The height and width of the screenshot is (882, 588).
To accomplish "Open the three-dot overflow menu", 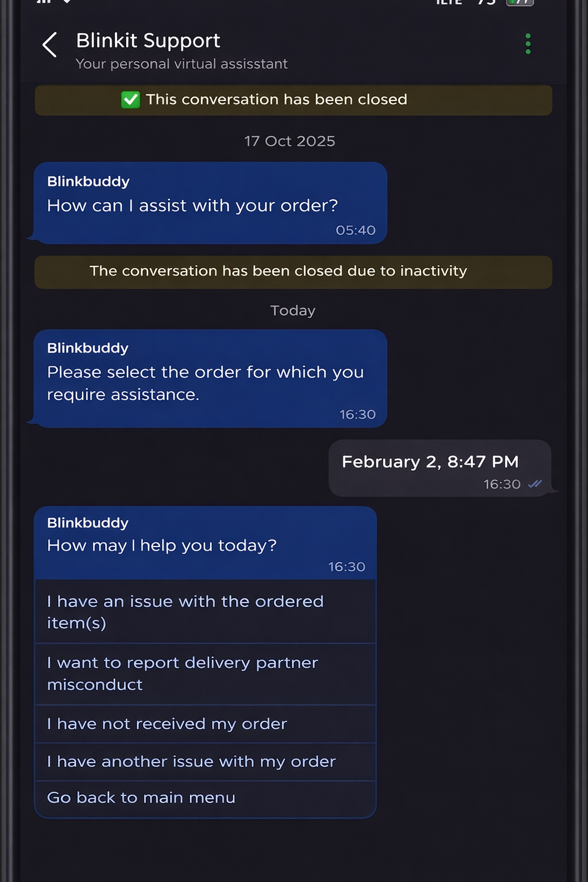I will 528,43.
